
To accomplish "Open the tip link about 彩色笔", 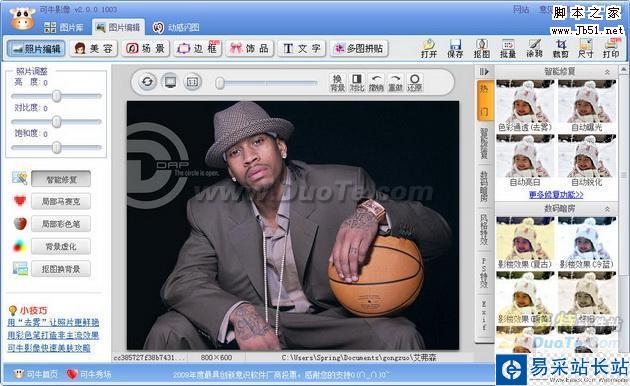I will coord(53,335).
